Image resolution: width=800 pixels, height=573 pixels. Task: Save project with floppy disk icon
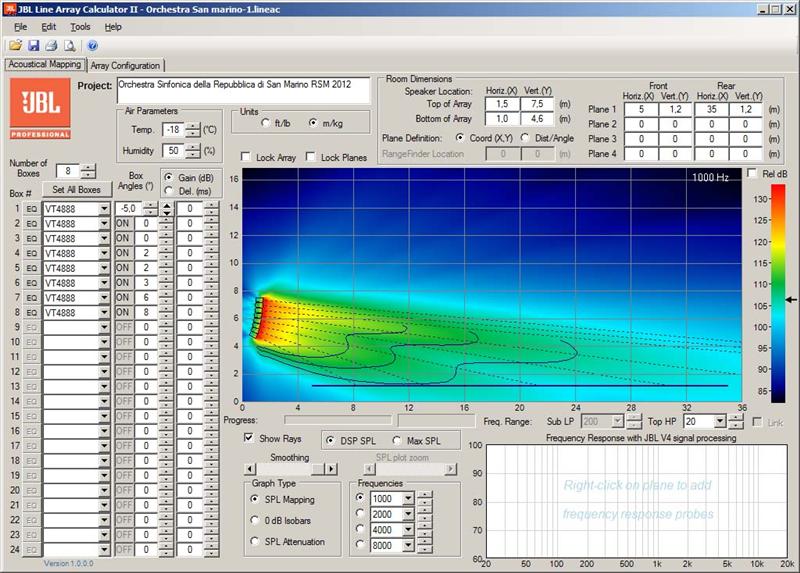click(34, 45)
